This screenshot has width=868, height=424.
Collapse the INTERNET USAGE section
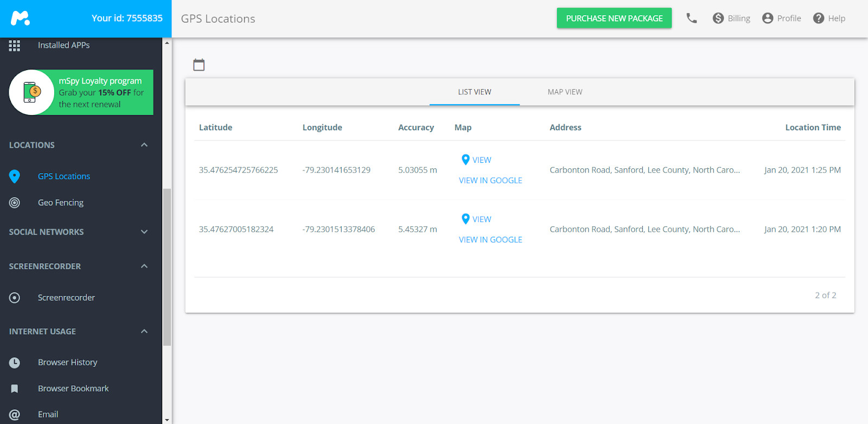pos(144,331)
